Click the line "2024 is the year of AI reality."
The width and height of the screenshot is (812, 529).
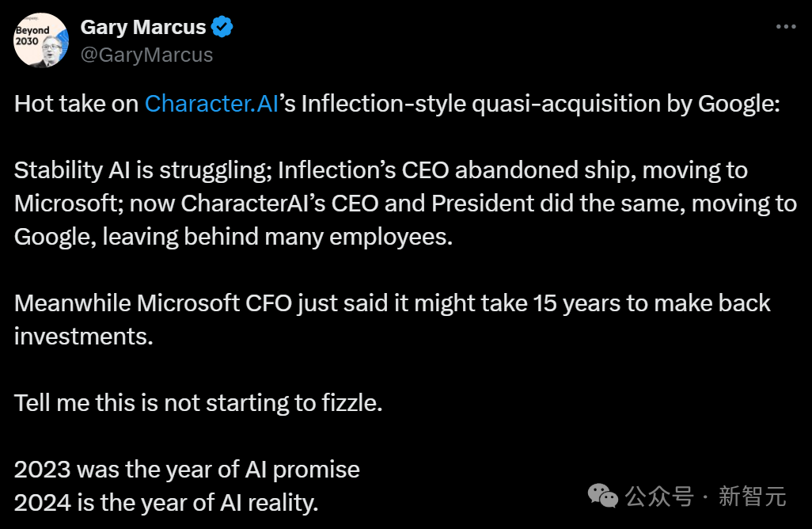click(x=166, y=503)
